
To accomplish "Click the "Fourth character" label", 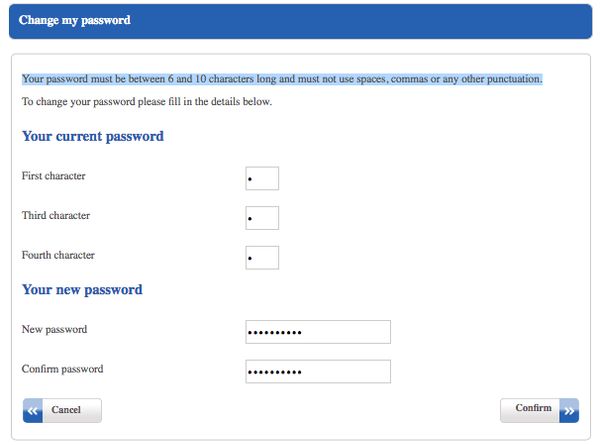I will tap(58, 255).
